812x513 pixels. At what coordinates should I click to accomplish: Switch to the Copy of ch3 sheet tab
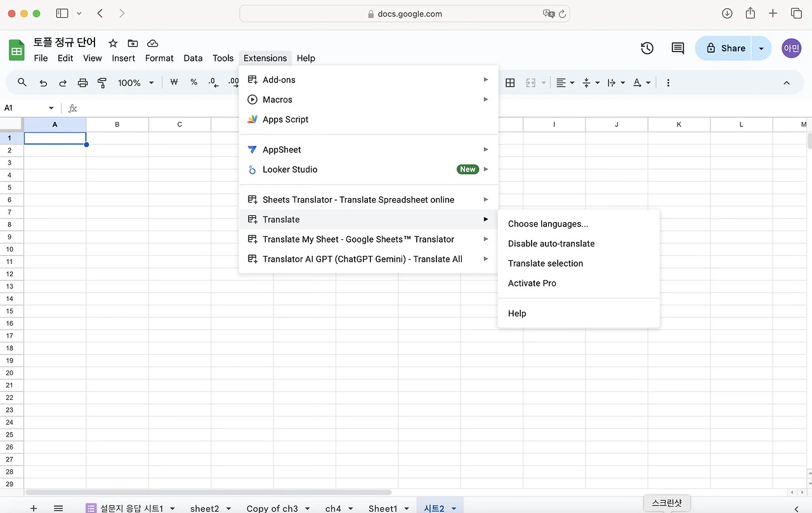tap(272, 509)
